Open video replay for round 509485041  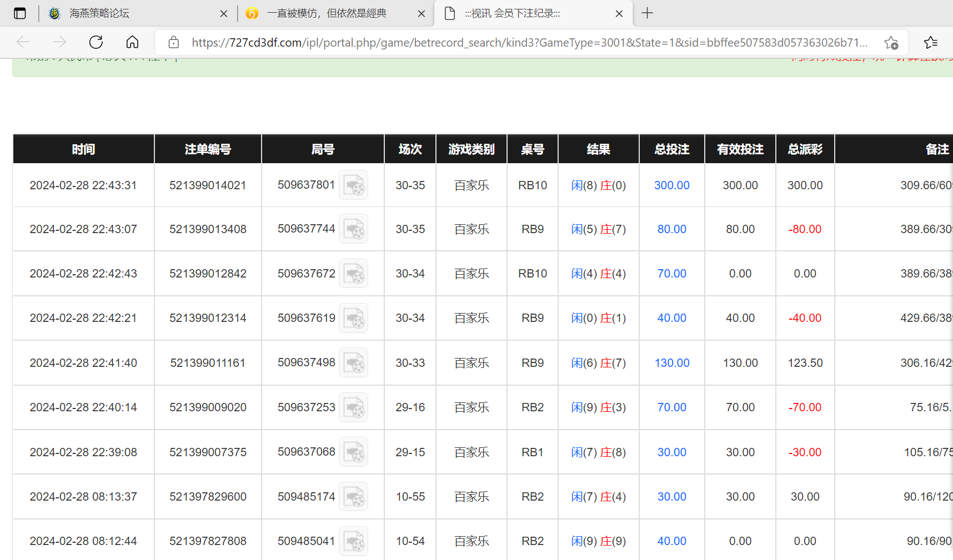tap(354, 541)
